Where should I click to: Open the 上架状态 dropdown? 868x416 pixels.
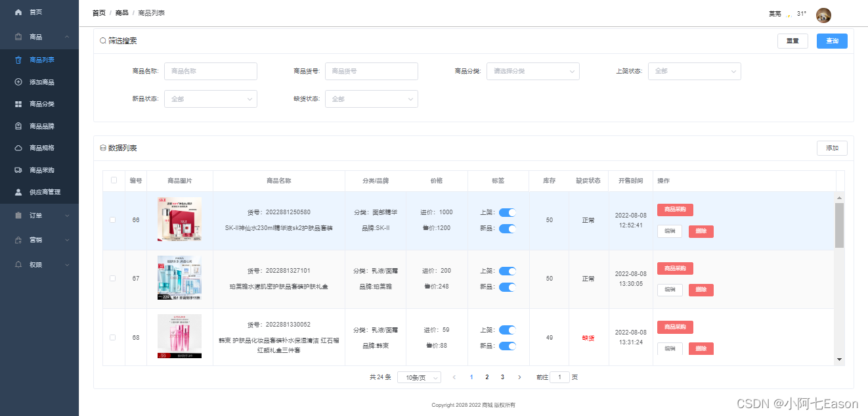click(694, 71)
